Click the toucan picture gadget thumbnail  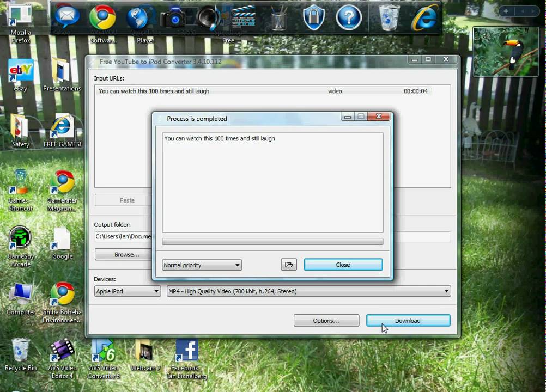pyautogui.click(x=506, y=52)
